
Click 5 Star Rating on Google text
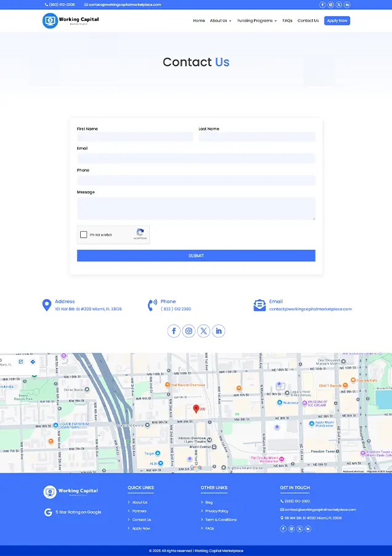point(78,512)
